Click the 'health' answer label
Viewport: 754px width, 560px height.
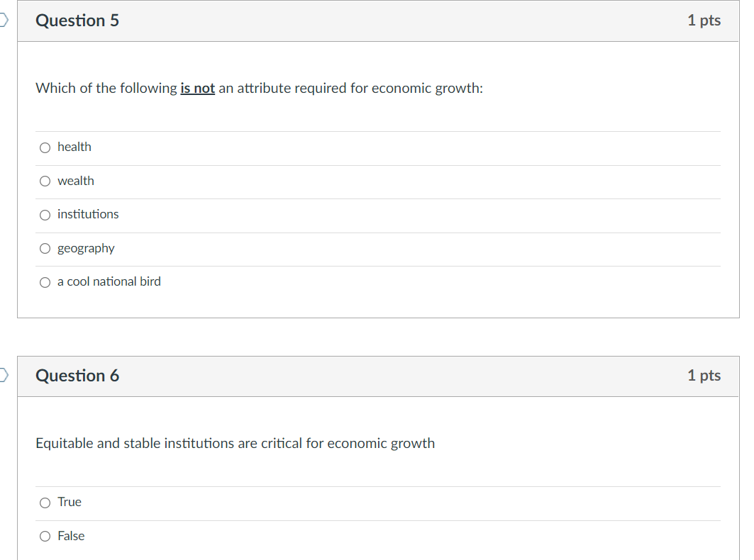coord(74,147)
